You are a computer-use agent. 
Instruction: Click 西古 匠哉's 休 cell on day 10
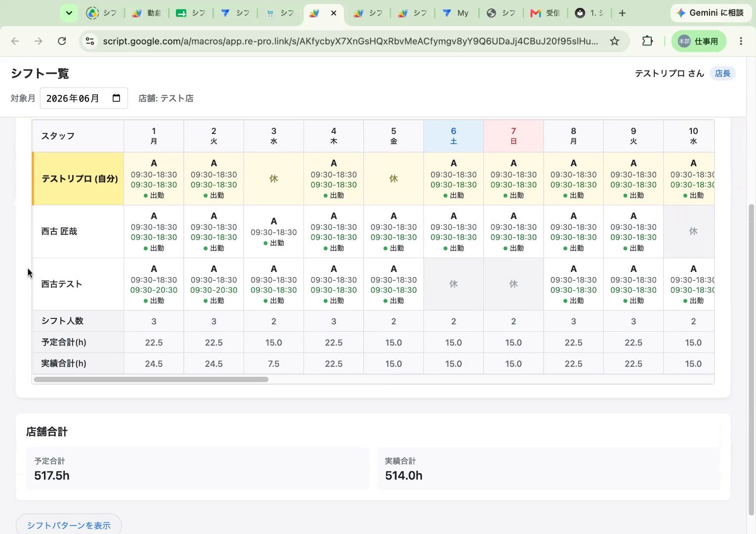point(689,231)
